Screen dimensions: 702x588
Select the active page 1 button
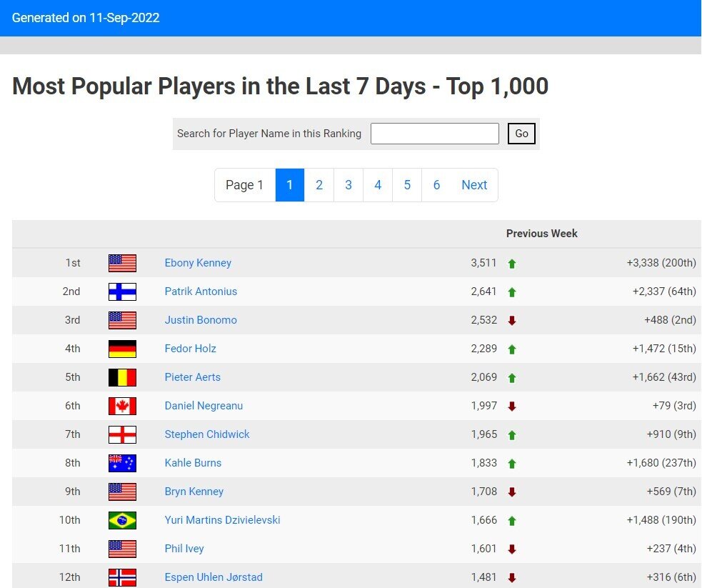(x=290, y=185)
